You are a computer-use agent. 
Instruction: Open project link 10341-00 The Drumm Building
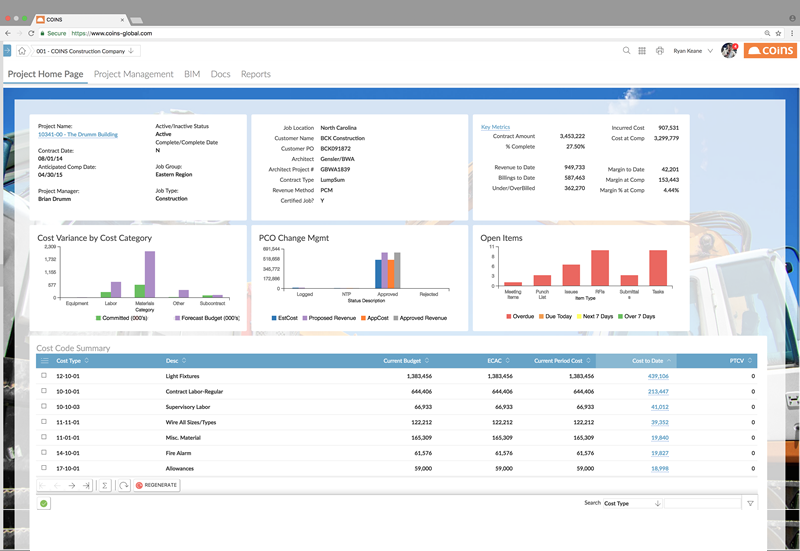click(78, 135)
